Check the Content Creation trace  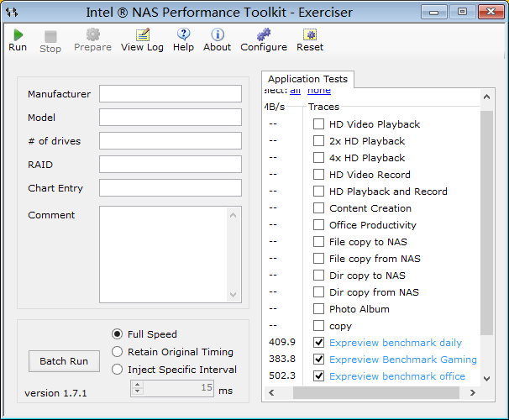319,208
